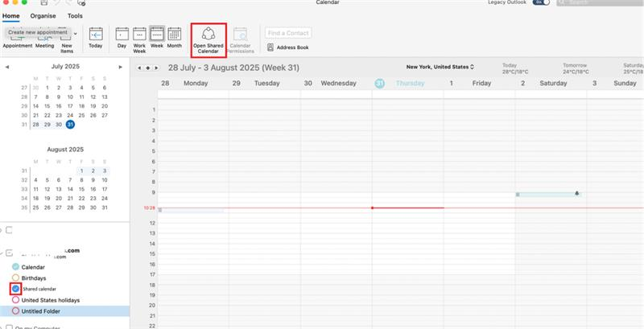This screenshot has width=644, height=329.
Task: Select August 31 in the mini calendar
Action: pyautogui.click(x=105, y=208)
